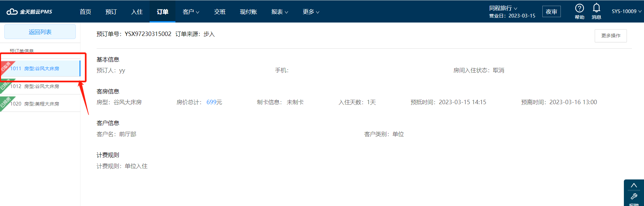
Task: Click the scroll-to-top arrow icon
Action: [x=634, y=186]
